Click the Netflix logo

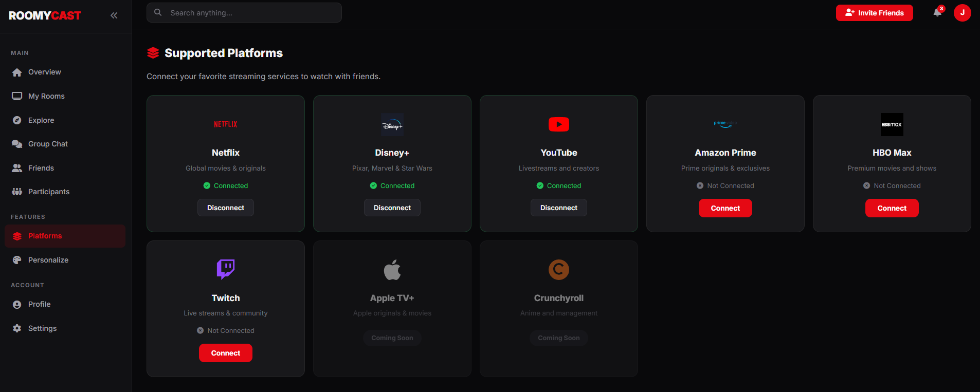click(226, 124)
